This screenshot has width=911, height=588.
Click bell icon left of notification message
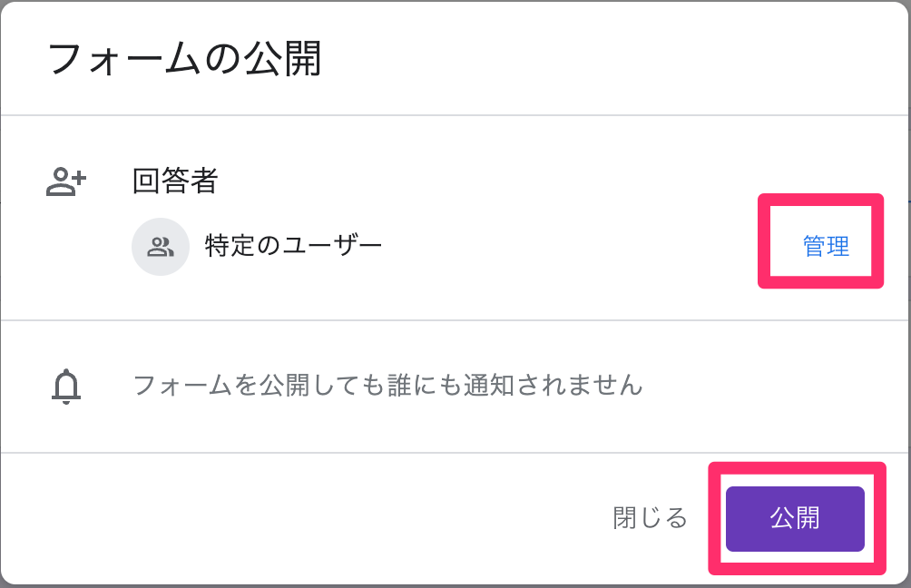coord(66,386)
